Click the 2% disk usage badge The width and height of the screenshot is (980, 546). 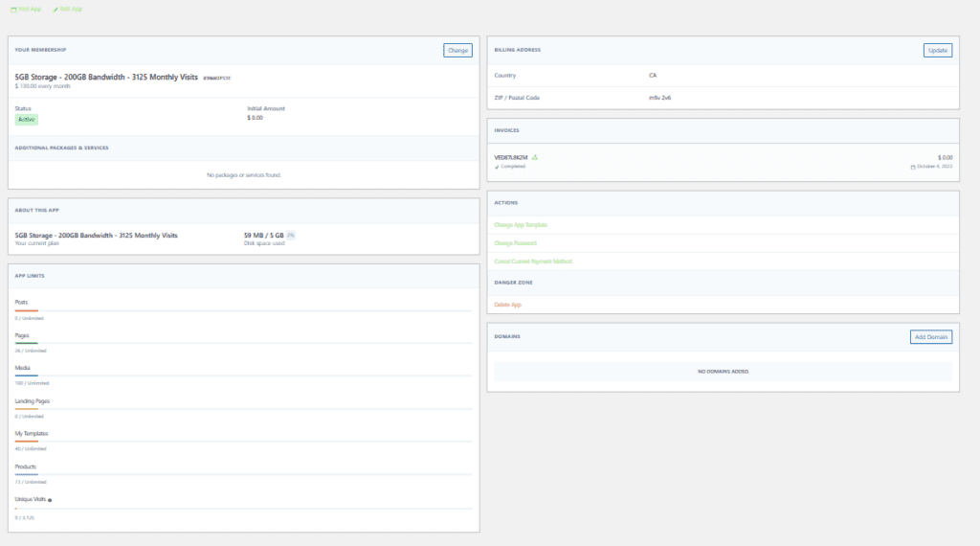(x=291, y=235)
